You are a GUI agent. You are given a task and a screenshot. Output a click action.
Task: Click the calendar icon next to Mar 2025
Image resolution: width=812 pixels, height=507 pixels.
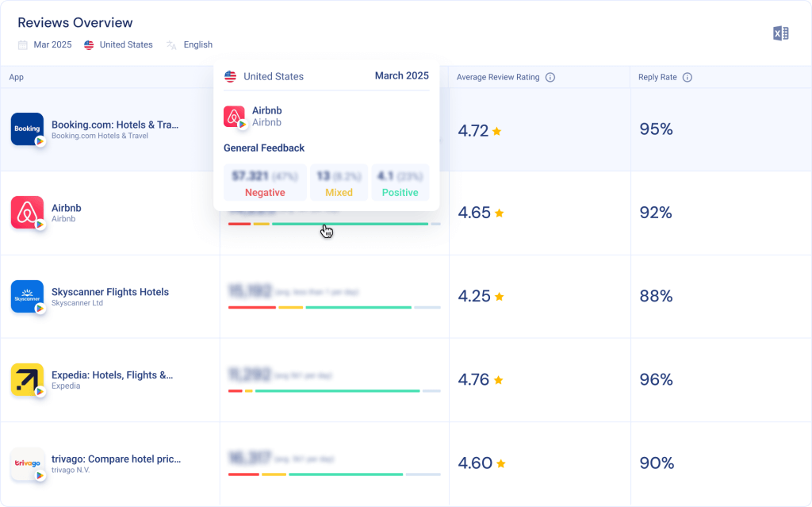point(21,44)
